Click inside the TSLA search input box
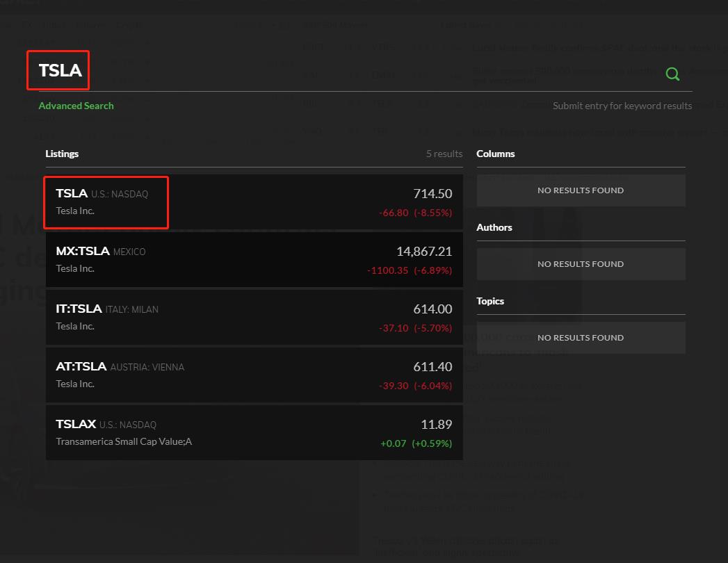Screen dimensions: 728x563 (x=58, y=70)
